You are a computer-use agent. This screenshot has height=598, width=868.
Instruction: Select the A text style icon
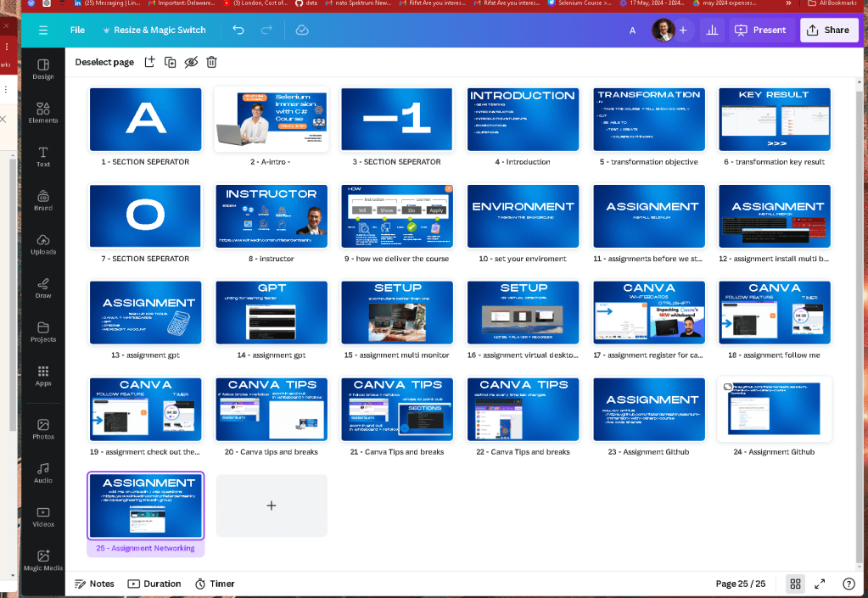tap(632, 31)
